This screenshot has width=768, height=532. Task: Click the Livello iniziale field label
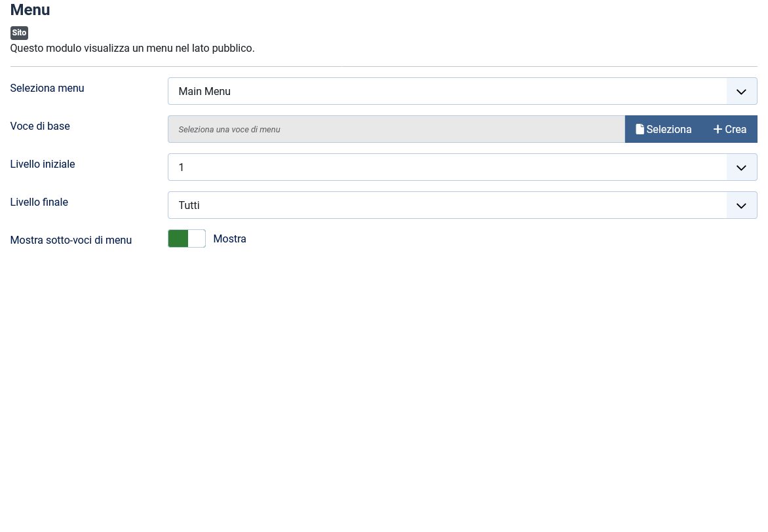pos(43,164)
